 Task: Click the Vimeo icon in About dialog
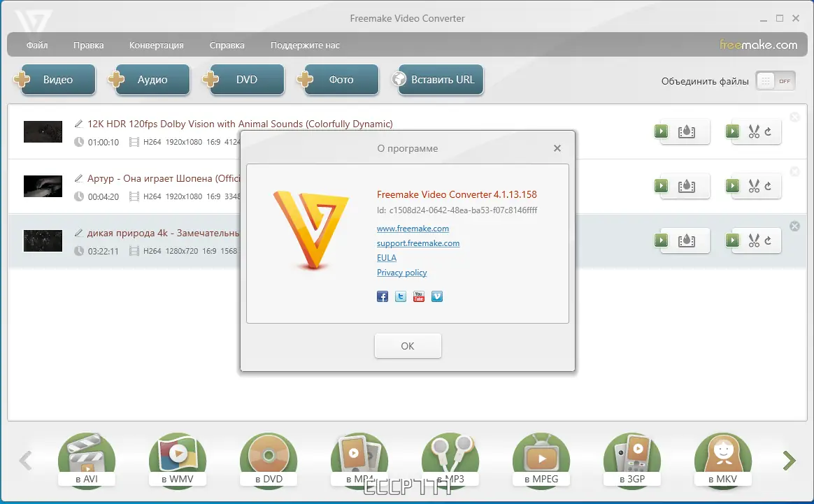tap(437, 296)
